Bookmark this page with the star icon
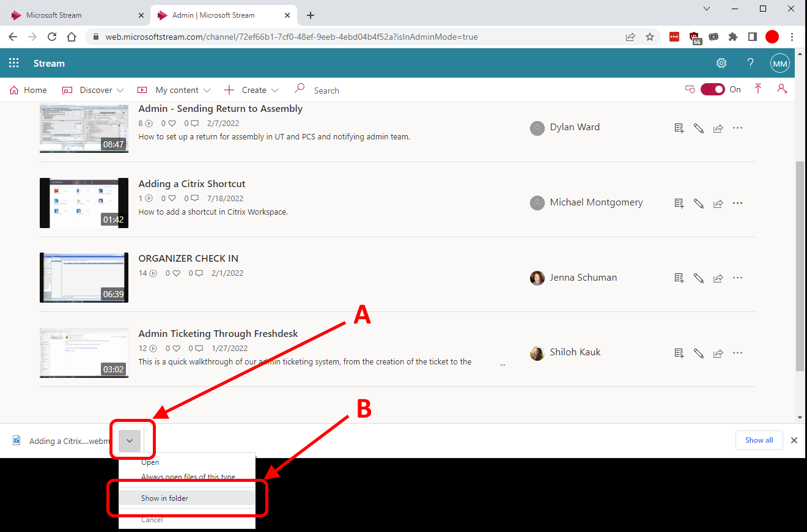807x532 pixels. point(650,37)
